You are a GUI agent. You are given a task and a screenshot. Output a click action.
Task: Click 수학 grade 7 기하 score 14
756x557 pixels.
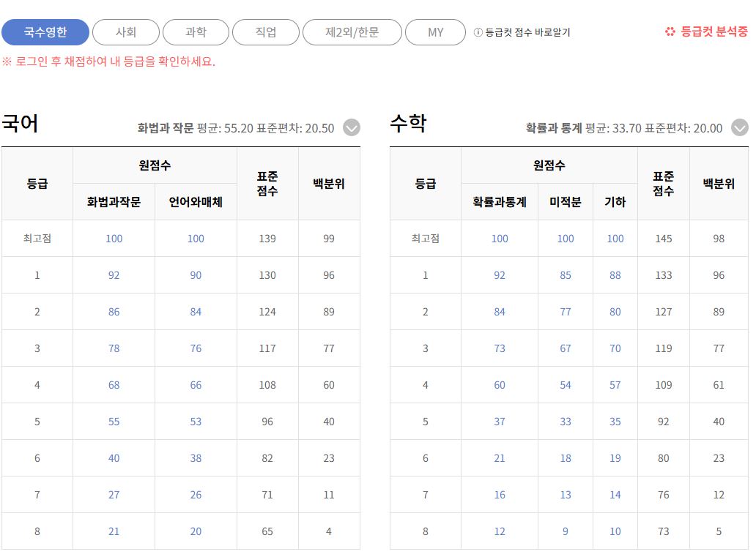(x=615, y=495)
